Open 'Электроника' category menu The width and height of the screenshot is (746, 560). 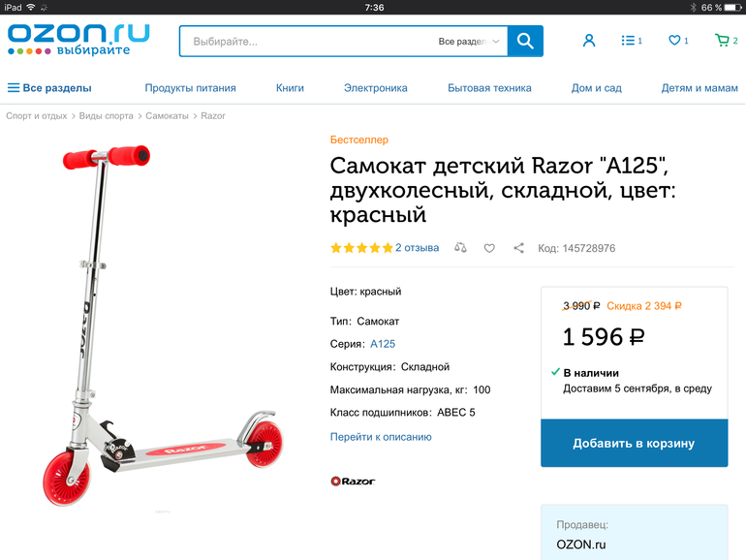375,88
